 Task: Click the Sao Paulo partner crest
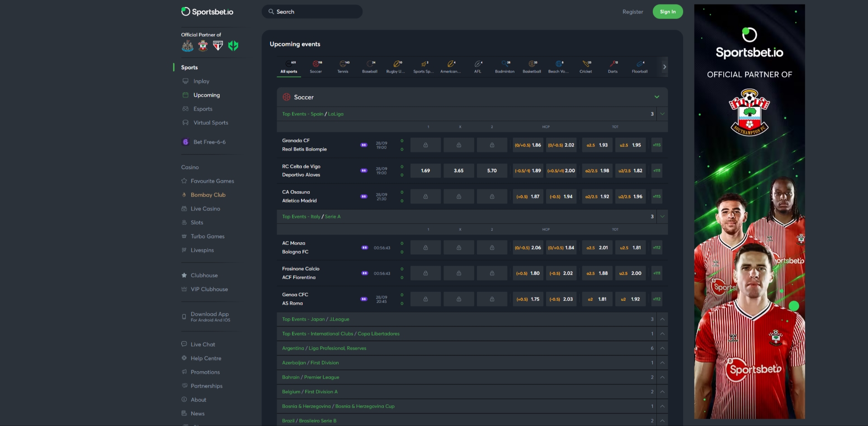pyautogui.click(x=218, y=45)
